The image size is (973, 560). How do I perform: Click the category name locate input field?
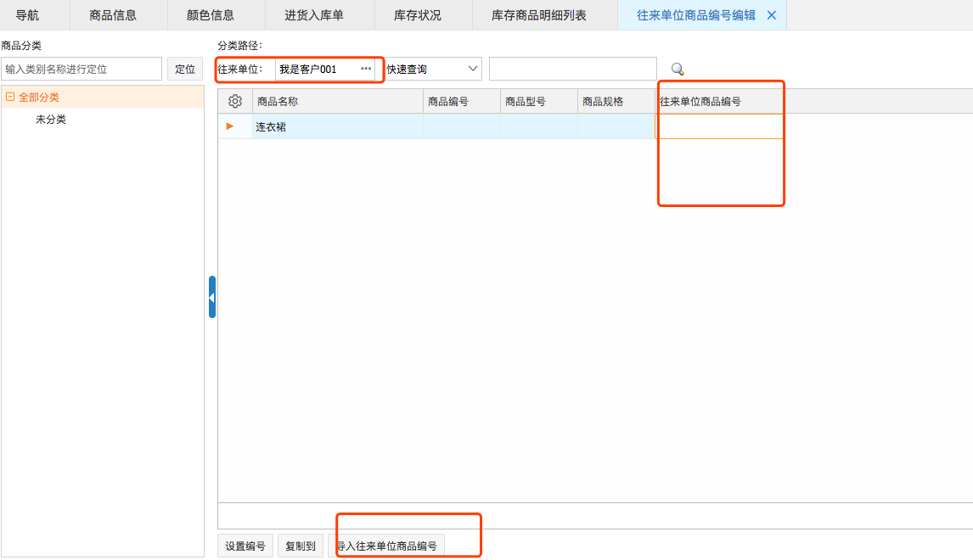(x=82, y=69)
